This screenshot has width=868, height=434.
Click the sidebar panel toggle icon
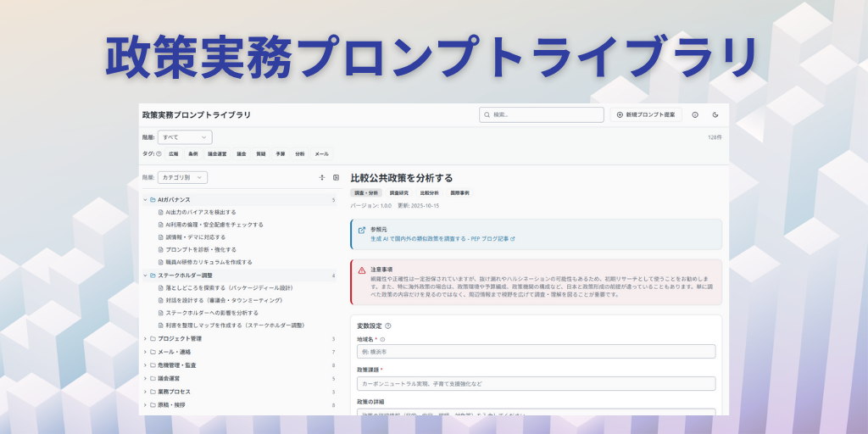(x=336, y=178)
